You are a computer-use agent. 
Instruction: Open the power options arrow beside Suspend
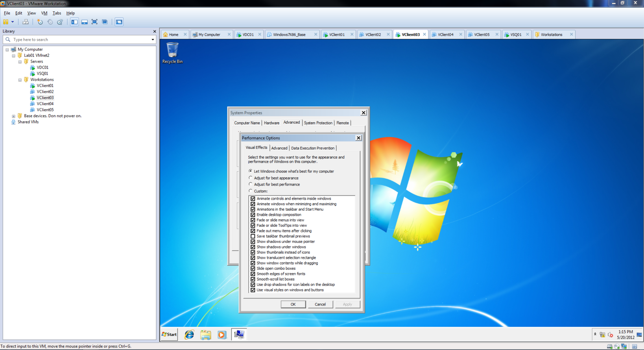coord(13,22)
